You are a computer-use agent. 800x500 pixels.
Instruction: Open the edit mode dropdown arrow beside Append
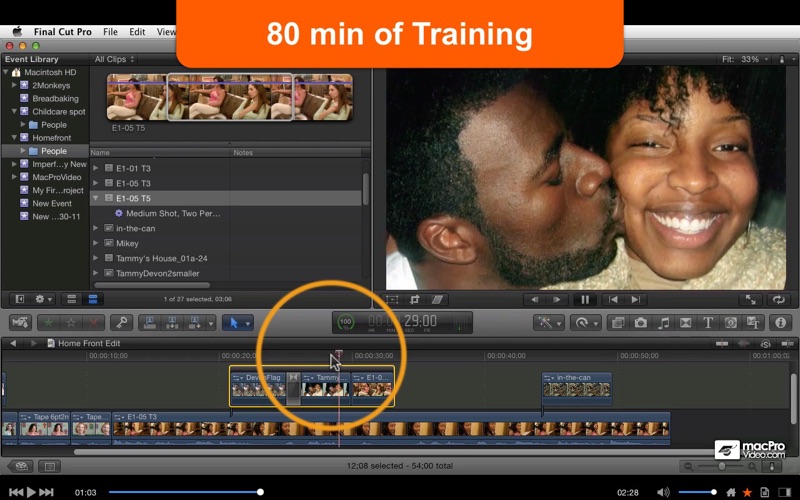[210, 323]
